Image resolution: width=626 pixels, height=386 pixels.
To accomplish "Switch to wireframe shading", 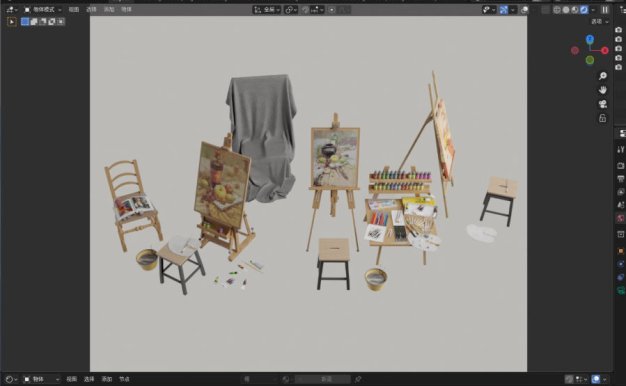I will (x=557, y=10).
